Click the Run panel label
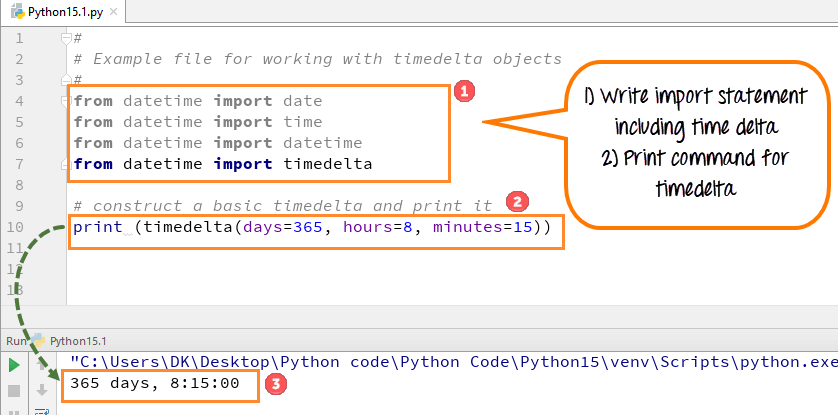840x415 pixels. pyautogui.click(x=15, y=340)
